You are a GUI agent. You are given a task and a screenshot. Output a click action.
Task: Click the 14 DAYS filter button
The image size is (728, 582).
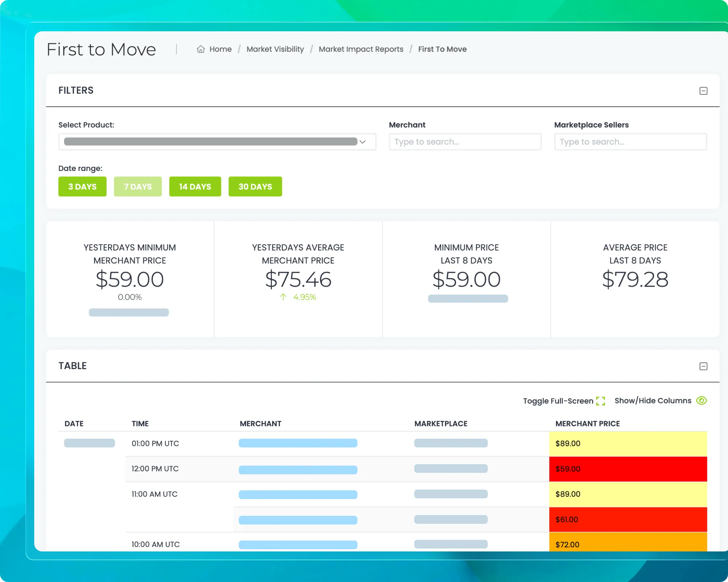click(x=195, y=187)
